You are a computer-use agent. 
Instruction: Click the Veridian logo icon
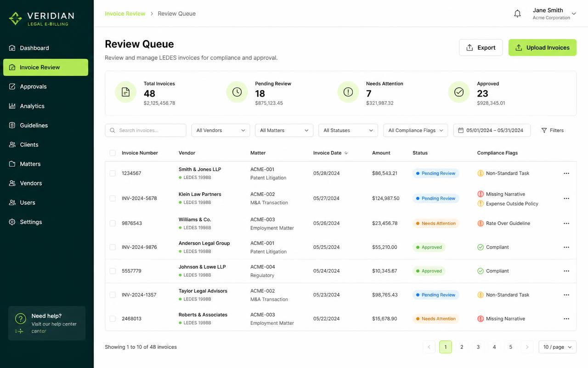[16, 18]
